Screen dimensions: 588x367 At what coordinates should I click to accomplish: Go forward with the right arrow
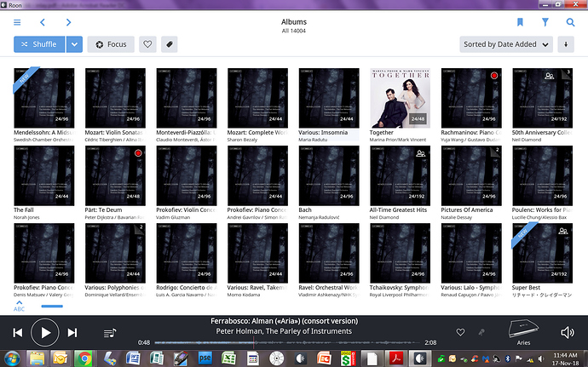[x=68, y=22]
